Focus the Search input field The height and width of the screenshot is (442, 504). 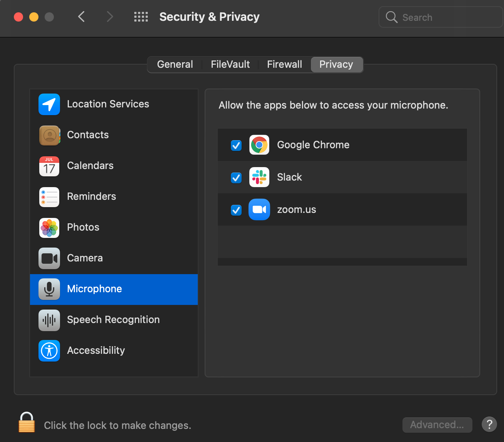441,17
